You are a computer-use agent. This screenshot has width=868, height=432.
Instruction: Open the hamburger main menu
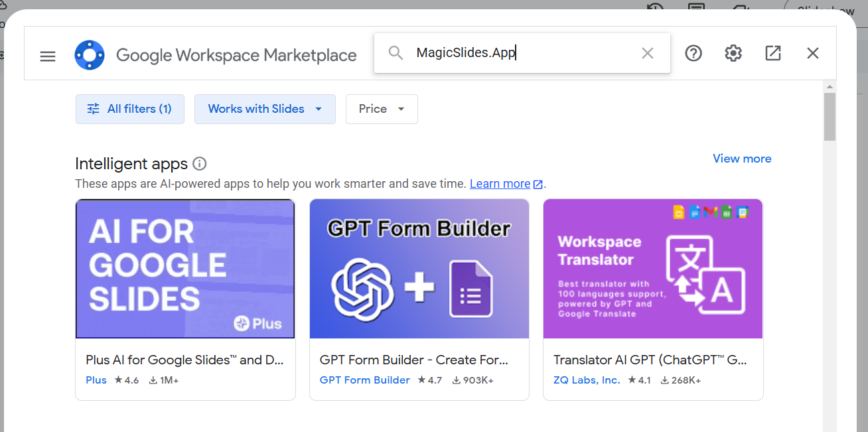pyautogui.click(x=48, y=56)
